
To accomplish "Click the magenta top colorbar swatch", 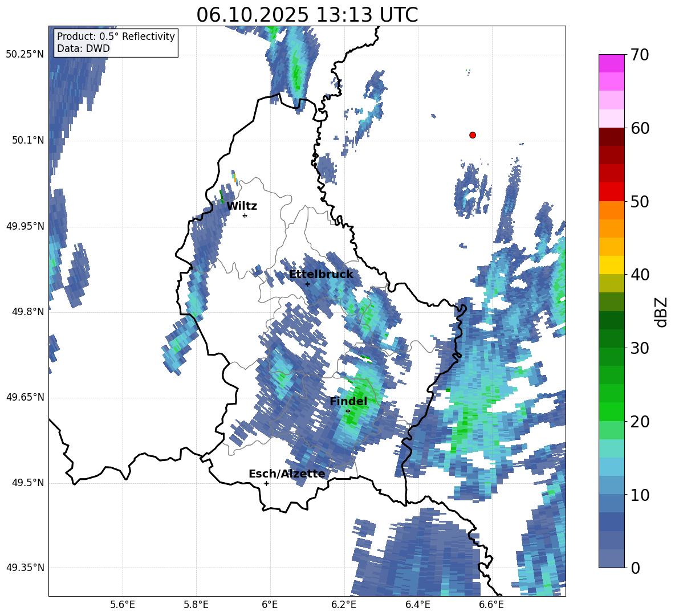I will coord(611,63).
